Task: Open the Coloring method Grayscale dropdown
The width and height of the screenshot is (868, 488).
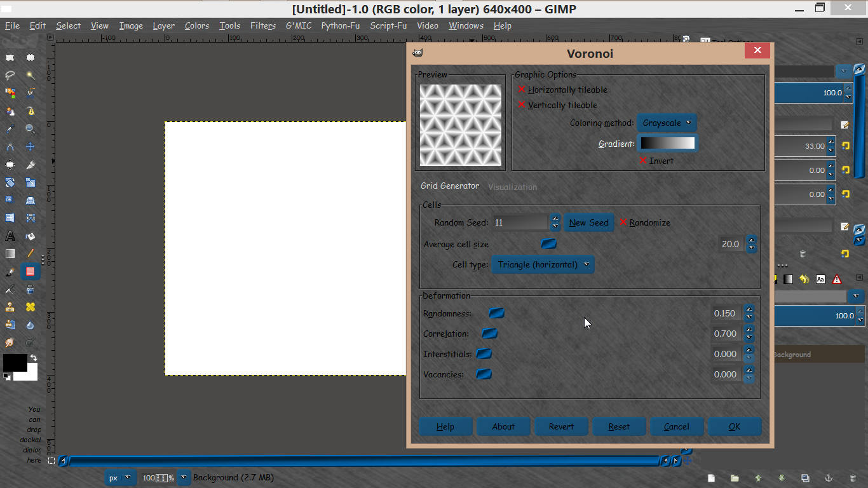Action: [667, 123]
